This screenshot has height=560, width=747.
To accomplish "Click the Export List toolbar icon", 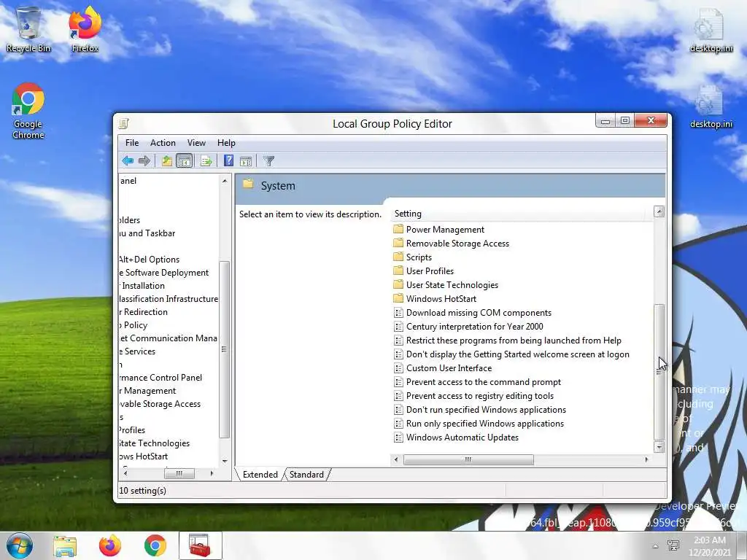I will pyautogui.click(x=206, y=161).
